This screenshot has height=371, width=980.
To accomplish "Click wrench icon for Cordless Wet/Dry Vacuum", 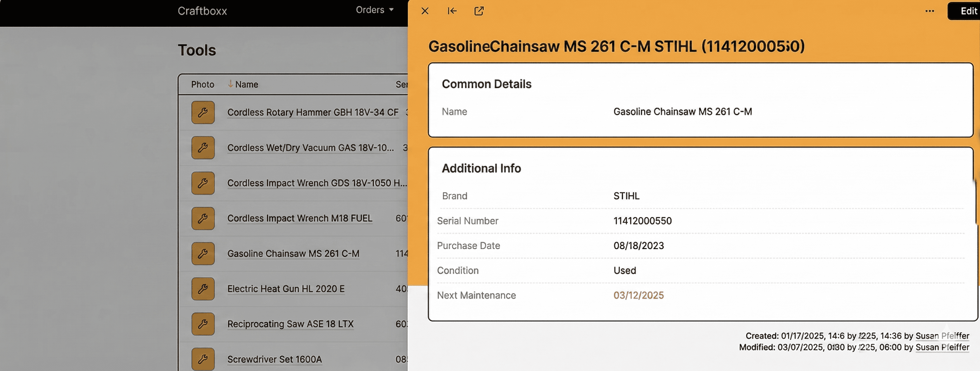I will 203,148.
